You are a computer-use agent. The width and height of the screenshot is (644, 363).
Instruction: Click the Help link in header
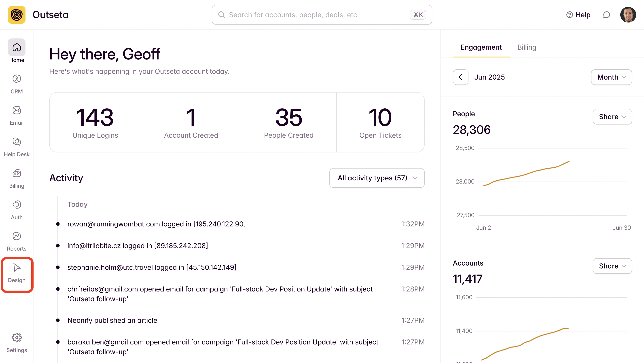pyautogui.click(x=578, y=15)
